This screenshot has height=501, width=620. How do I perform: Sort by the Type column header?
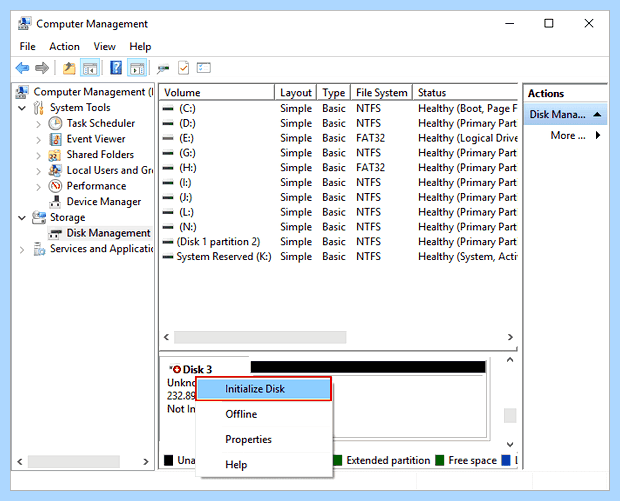(x=334, y=93)
